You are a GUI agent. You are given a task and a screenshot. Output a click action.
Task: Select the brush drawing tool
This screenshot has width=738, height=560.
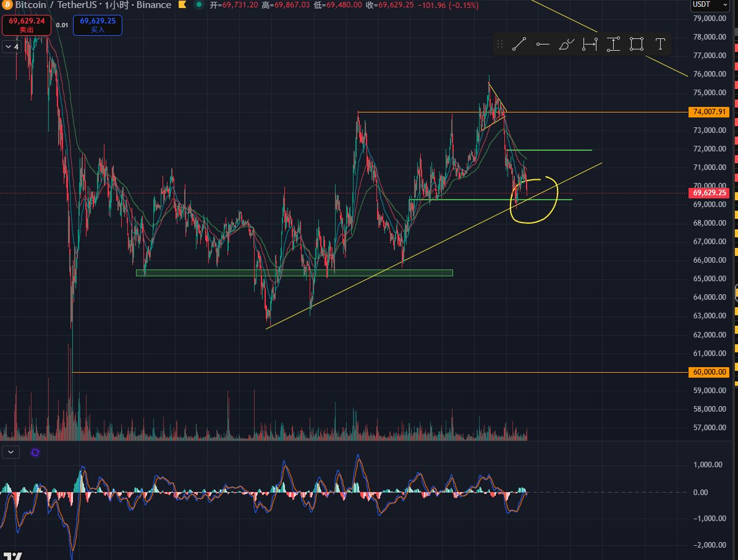[566, 45]
